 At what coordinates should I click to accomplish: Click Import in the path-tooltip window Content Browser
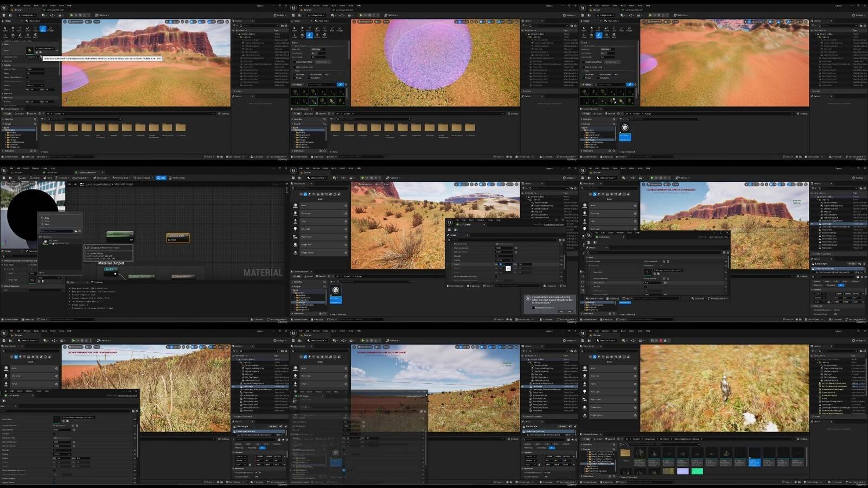coord(20,113)
